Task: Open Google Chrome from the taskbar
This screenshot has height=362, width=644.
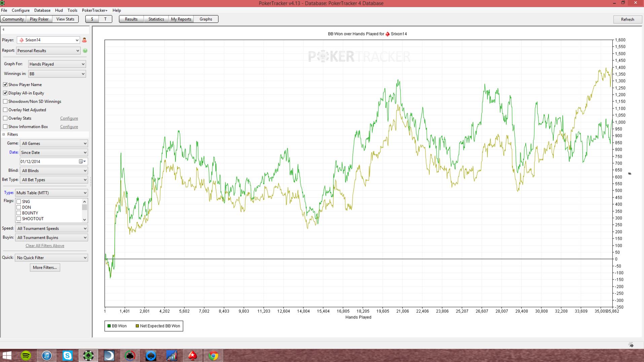Action: click(x=214, y=356)
